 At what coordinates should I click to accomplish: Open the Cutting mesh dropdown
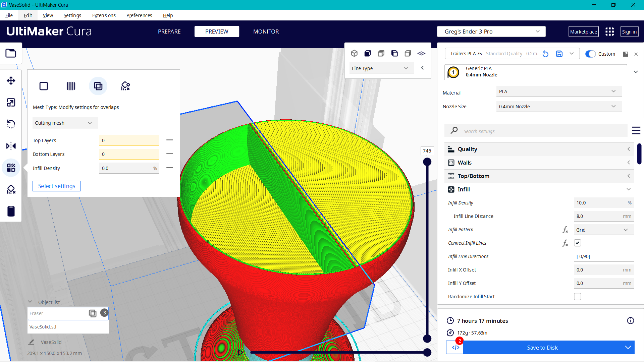coord(65,123)
